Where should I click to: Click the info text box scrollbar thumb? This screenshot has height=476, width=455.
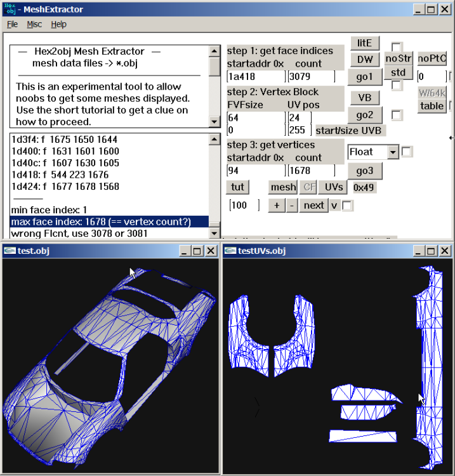[214, 67]
